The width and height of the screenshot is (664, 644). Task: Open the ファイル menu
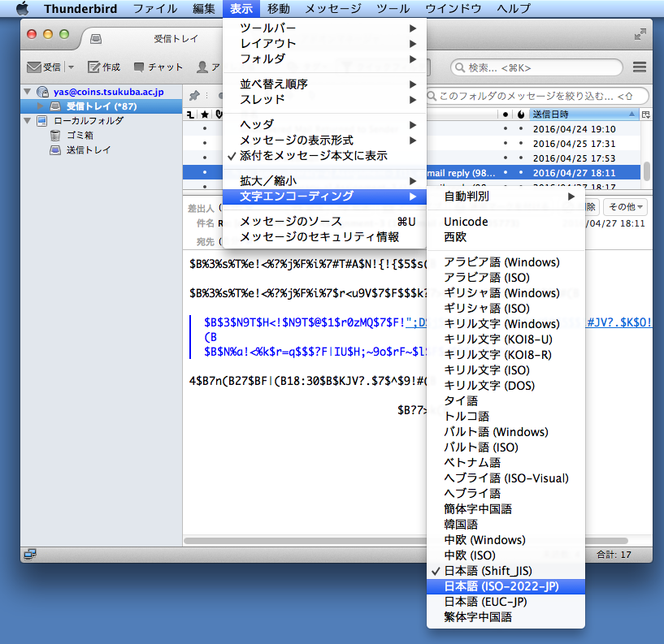pyautogui.click(x=155, y=8)
